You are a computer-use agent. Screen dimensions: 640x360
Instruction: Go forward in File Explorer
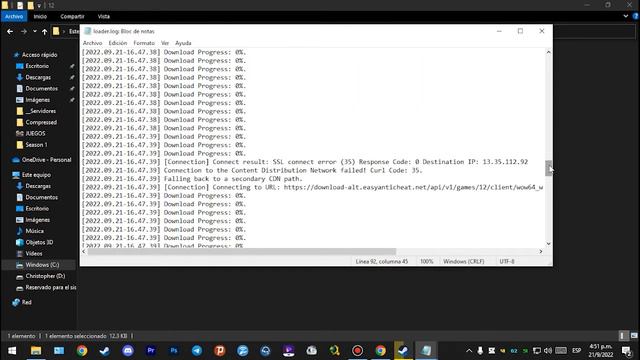pos(24,31)
